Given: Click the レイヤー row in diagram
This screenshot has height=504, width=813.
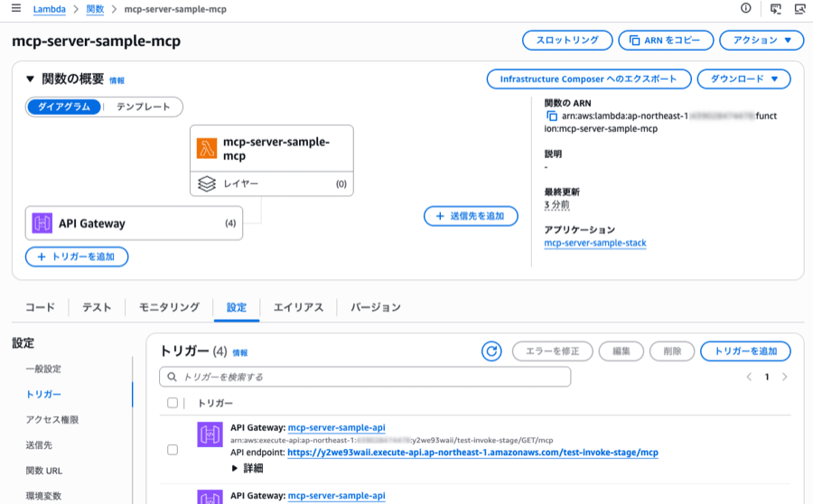Looking at the screenshot, I should [272, 183].
